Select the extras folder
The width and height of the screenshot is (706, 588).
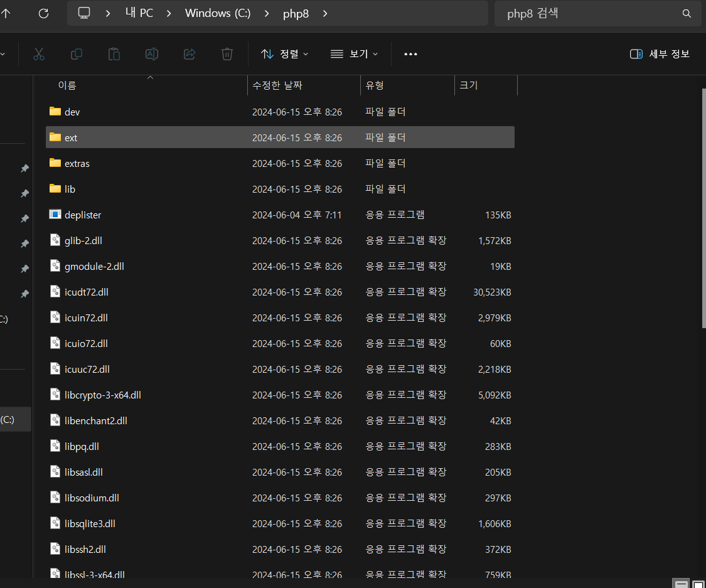[280, 163]
